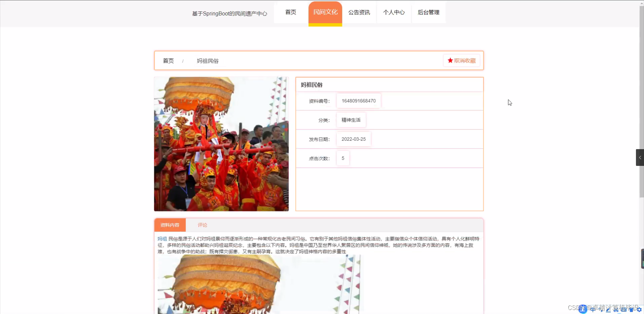
Task: Click inside the 资料编号 input field
Action: click(x=358, y=101)
